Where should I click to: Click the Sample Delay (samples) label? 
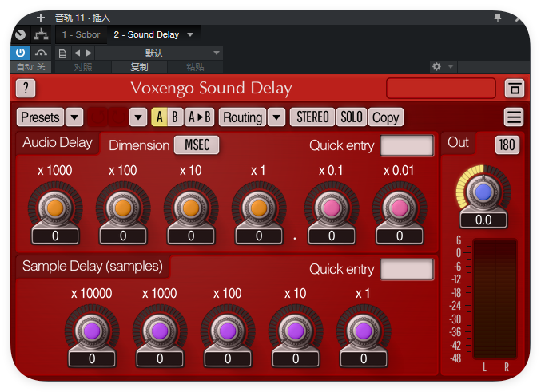point(93,266)
